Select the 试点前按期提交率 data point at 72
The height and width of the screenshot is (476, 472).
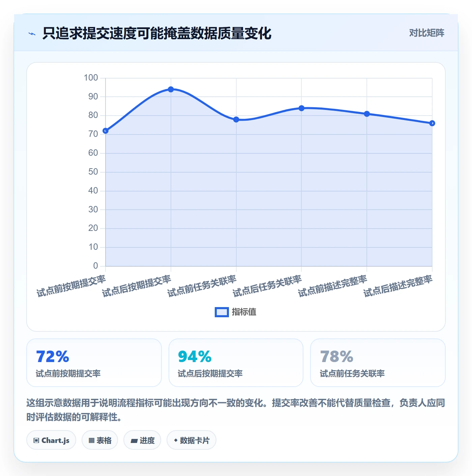106,131
